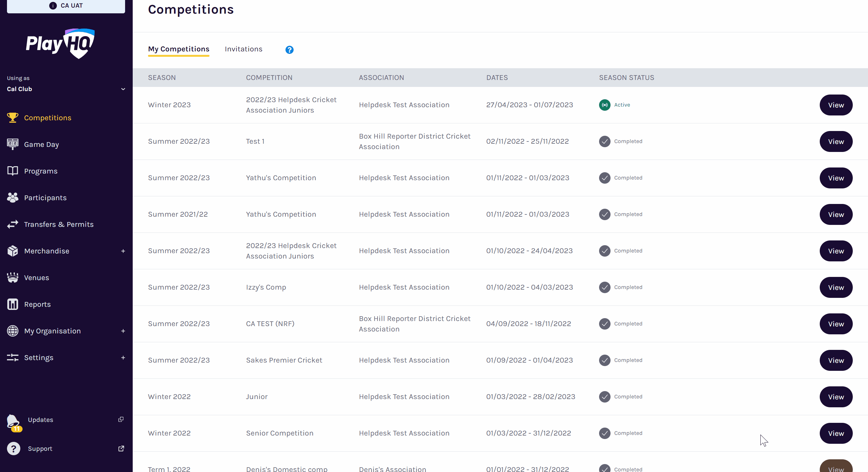The image size is (868, 472).
Task: Click the CA UAT info icon
Action: tap(53, 6)
